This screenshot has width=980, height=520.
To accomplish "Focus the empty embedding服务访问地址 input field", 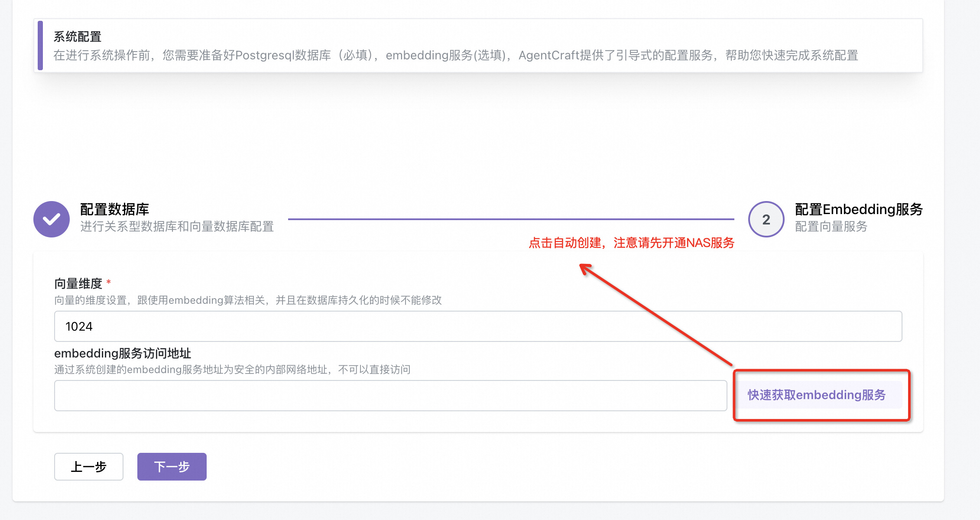I will pyautogui.click(x=390, y=396).
